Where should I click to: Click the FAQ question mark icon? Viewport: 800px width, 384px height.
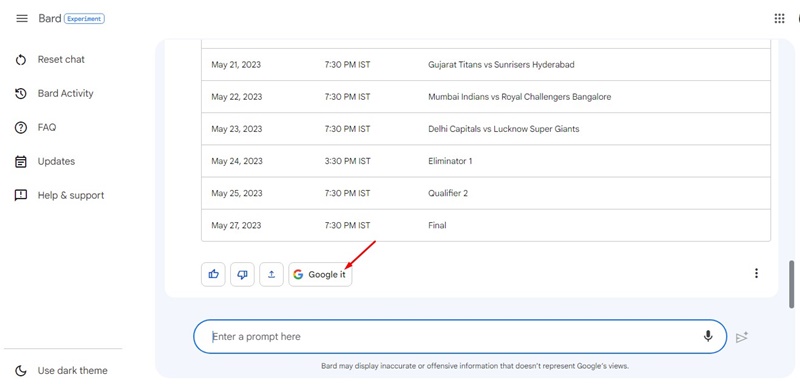[20, 128]
